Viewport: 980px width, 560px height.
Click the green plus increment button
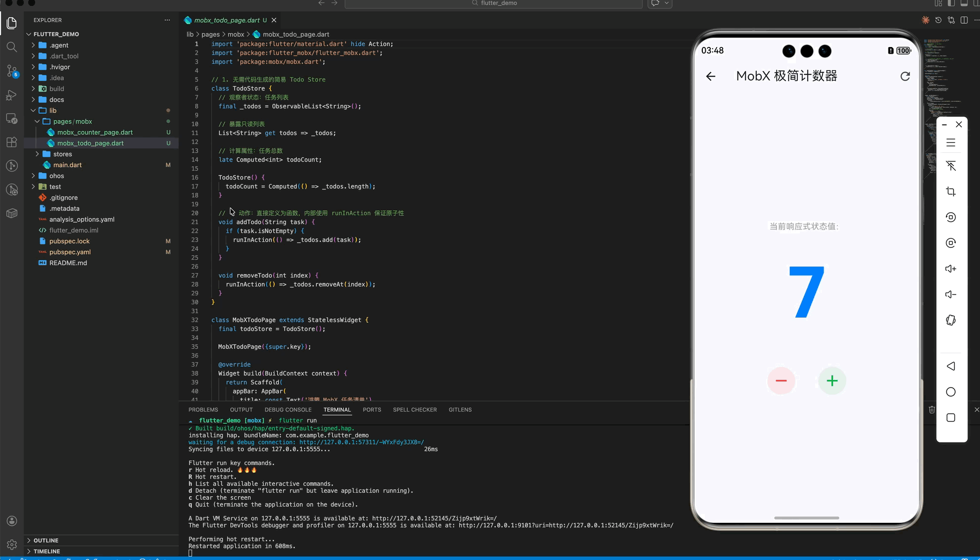[x=832, y=381]
